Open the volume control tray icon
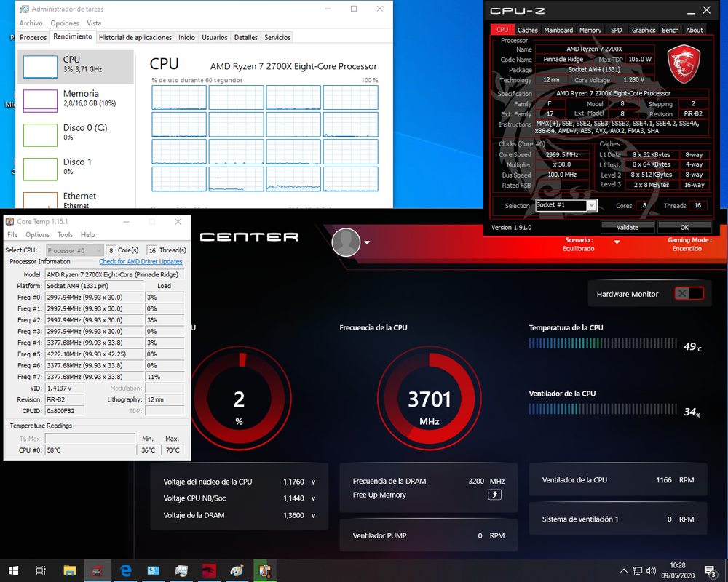Image resolution: width=728 pixels, height=582 pixels. point(652,570)
